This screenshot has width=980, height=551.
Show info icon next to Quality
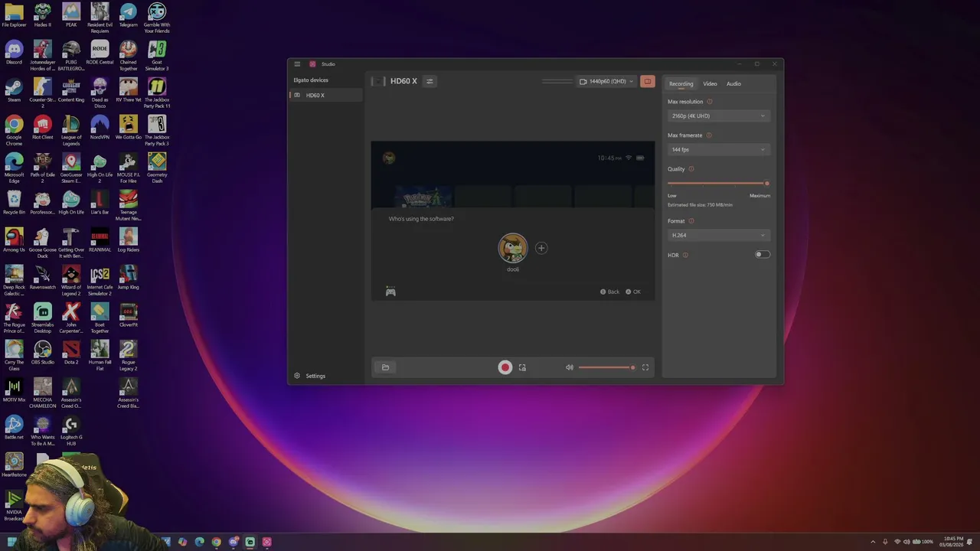691,169
